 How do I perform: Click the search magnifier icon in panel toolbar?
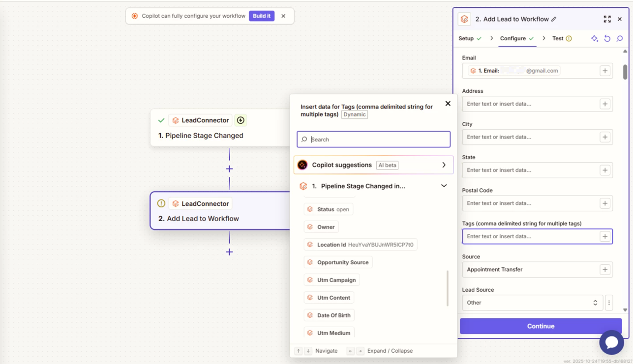620,38
